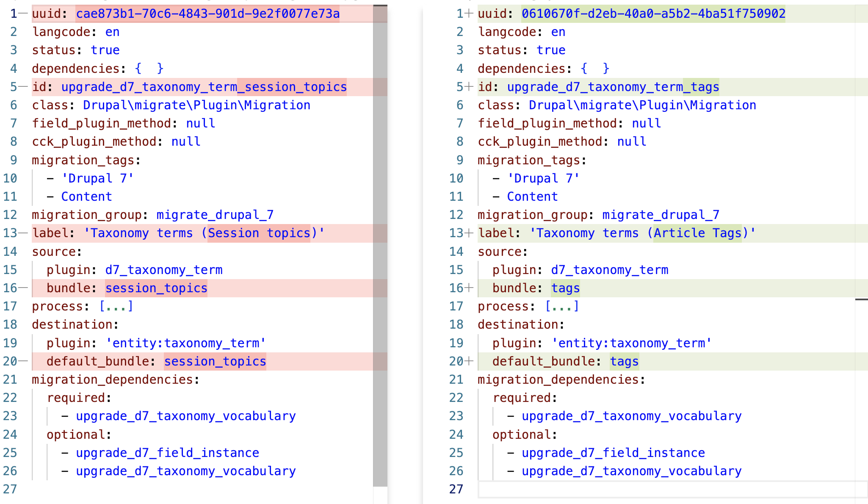Click the added-line marker next to right label line 13
Image resolution: width=868 pixels, height=504 pixels.
[469, 233]
